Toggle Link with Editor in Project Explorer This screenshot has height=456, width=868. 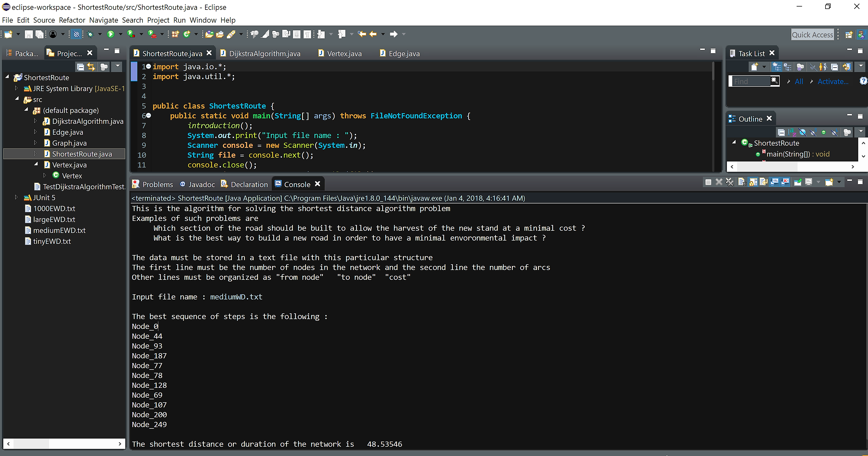coord(91,67)
